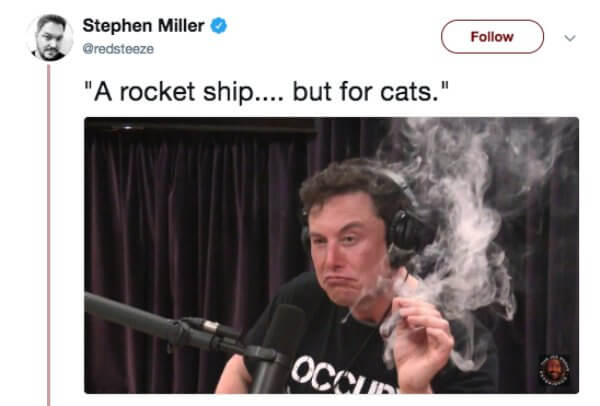Click the word "rocket" in the tweet text
Screen dimensions: 600x406
coord(157,92)
